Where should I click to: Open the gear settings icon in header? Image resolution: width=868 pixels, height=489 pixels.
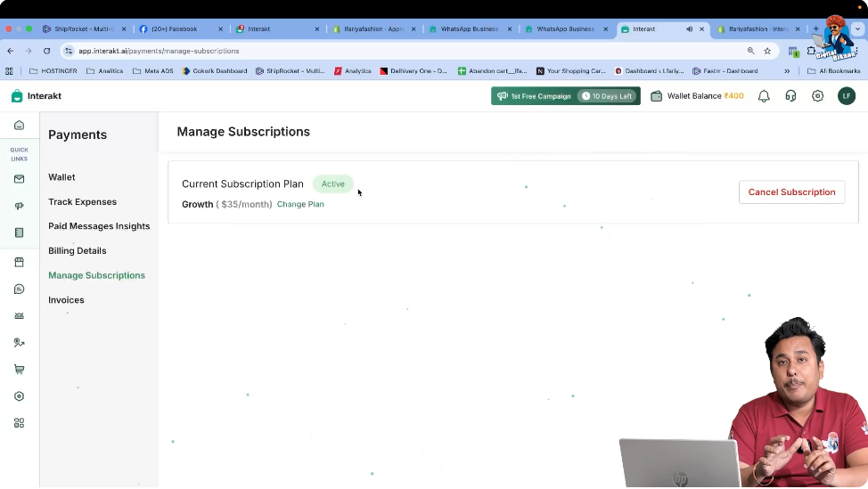pos(817,96)
